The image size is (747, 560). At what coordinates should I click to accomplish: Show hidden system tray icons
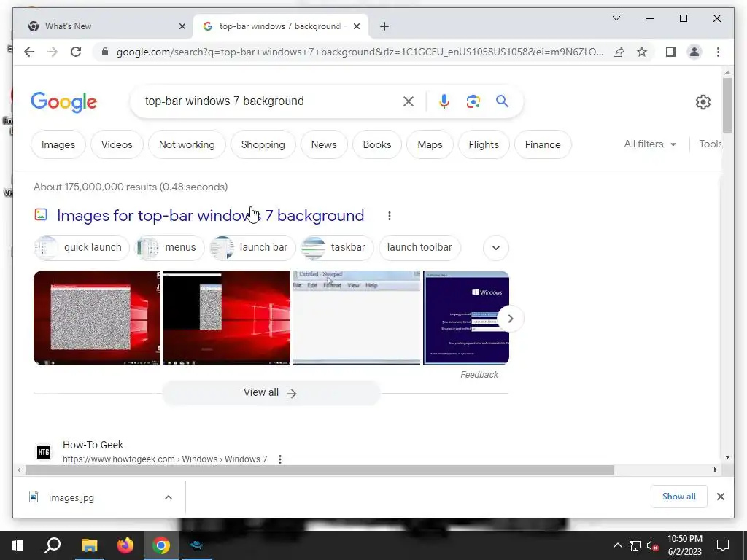pos(617,545)
